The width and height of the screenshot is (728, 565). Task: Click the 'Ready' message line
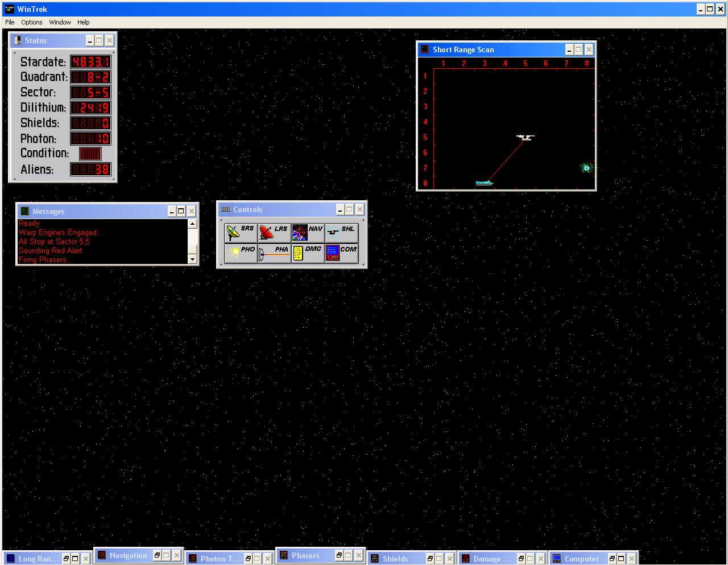click(x=29, y=224)
